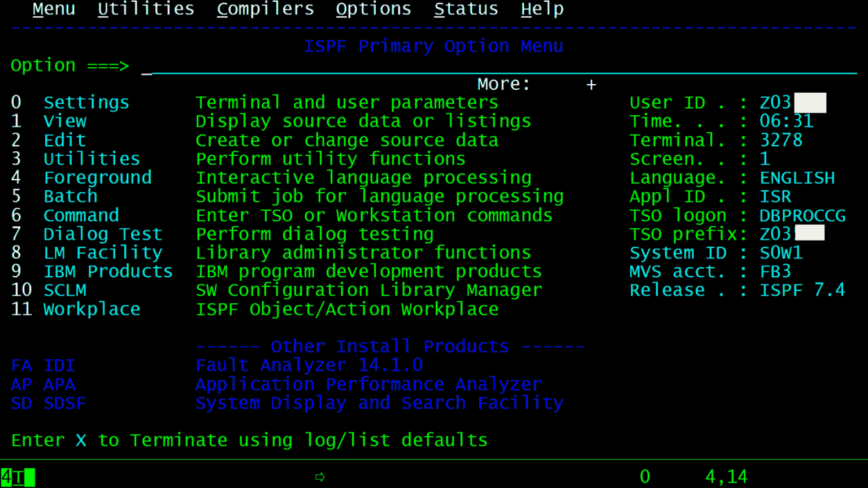Click 'System Display and Search Facility' text
The width and height of the screenshot is (868, 488).
[x=380, y=403]
